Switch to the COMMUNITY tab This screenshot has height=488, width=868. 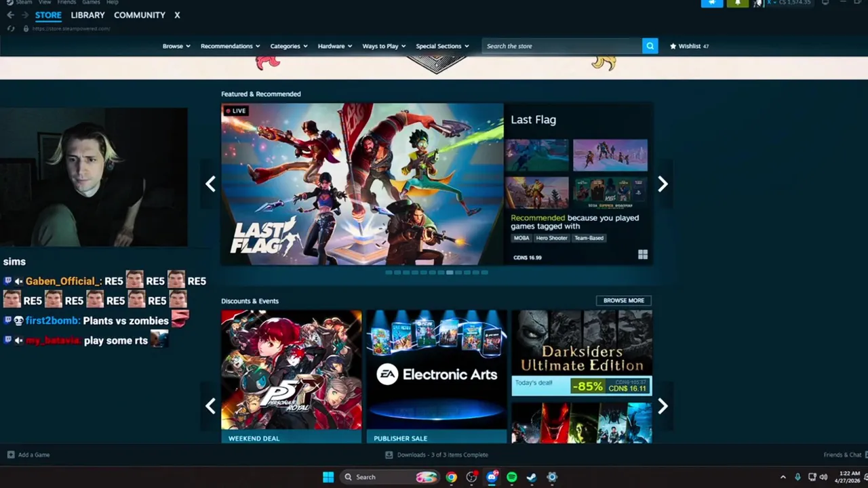coord(140,15)
